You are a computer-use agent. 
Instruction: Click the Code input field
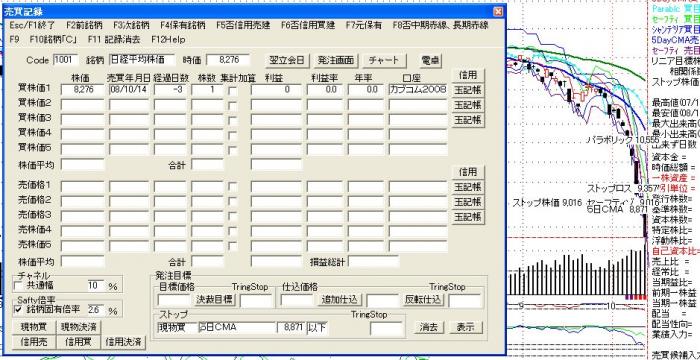click(65, 60)
